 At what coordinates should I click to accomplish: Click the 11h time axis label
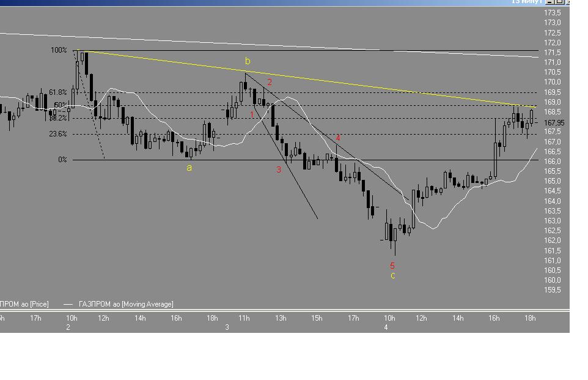244,318
